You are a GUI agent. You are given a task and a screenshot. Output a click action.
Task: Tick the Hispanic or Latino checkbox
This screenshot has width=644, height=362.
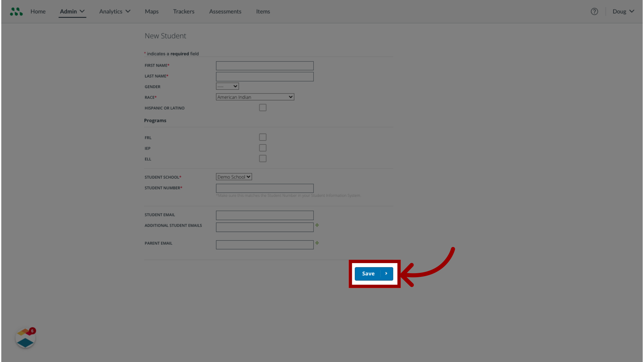pos(263,108)
